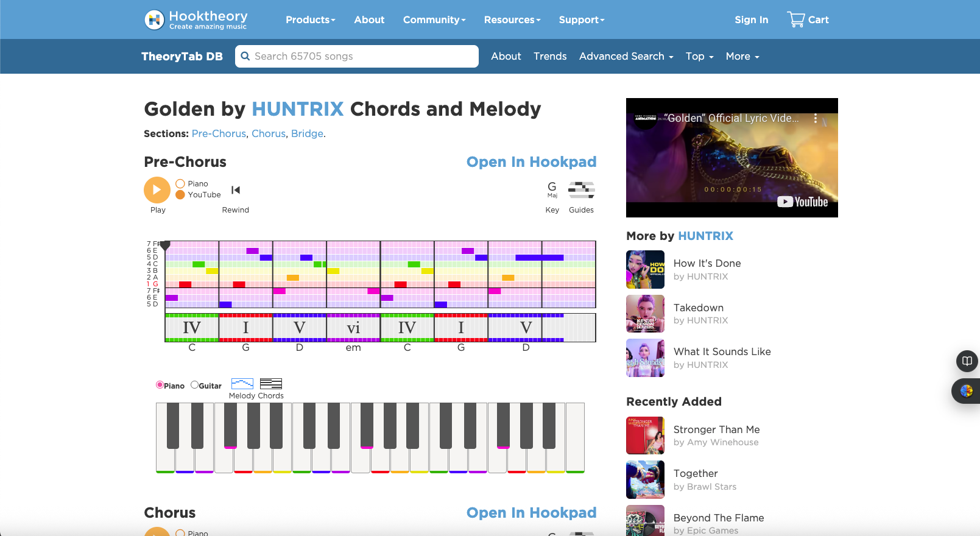Viewport: 980px width, 536px height.
Task: Click the TheoryTab DB title
Action: [x=182, y=56]
